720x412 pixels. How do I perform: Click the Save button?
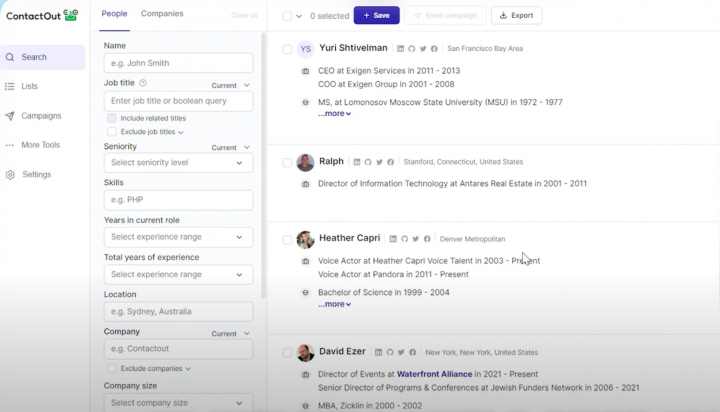(376, 15)
